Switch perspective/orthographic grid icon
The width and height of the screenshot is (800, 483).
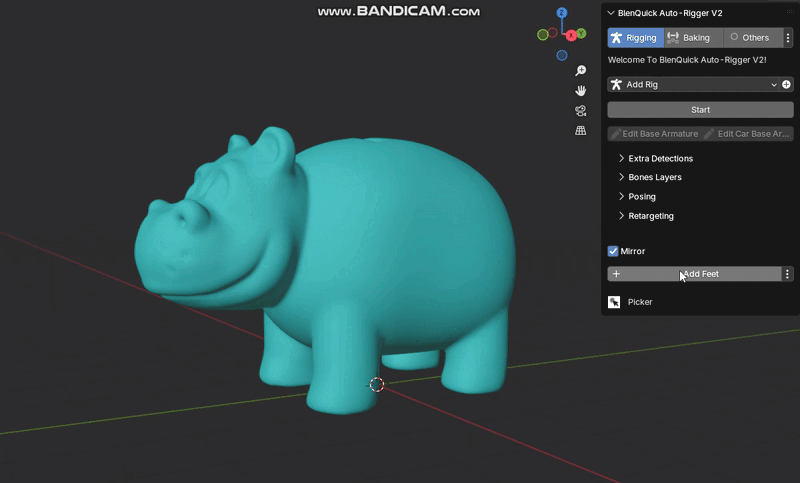pos(581,131)
